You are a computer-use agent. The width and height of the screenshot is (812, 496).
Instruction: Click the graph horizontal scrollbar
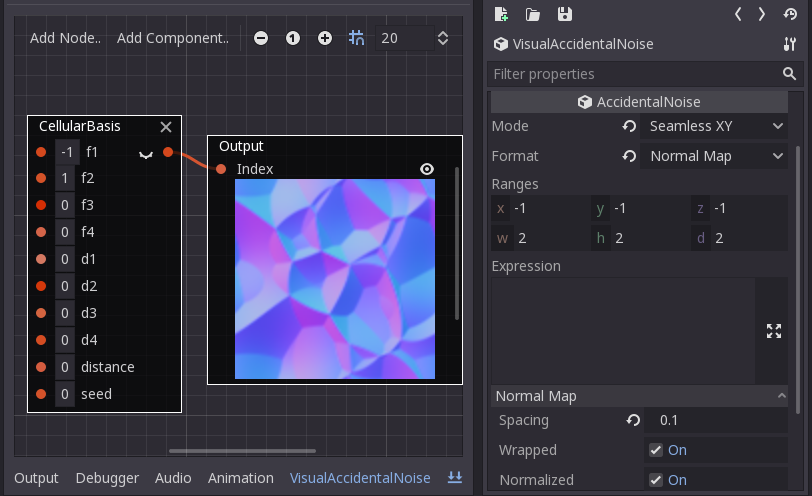[x=242, y=451]
